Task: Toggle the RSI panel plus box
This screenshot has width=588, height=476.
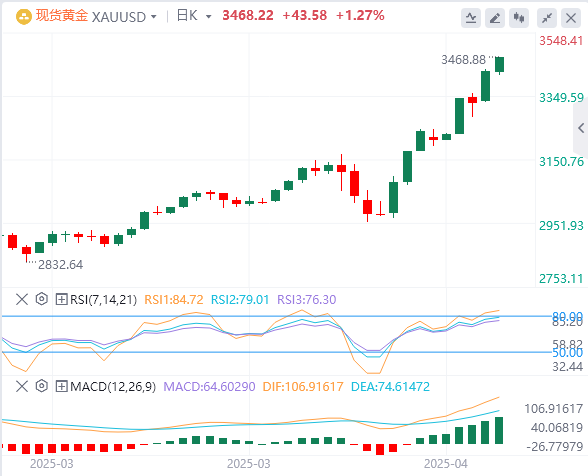Action: coord(61,299)
